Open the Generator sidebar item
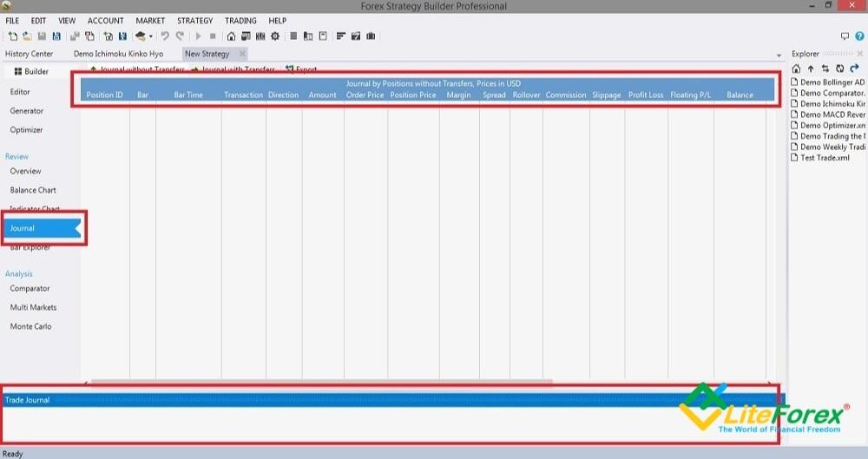The height and width of the screenshot is (459, 868). tap(27, 111)
